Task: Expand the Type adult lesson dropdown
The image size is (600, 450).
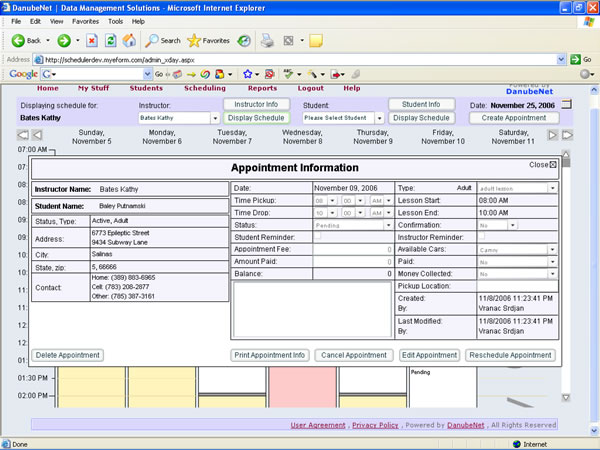Action: point(552,188)
